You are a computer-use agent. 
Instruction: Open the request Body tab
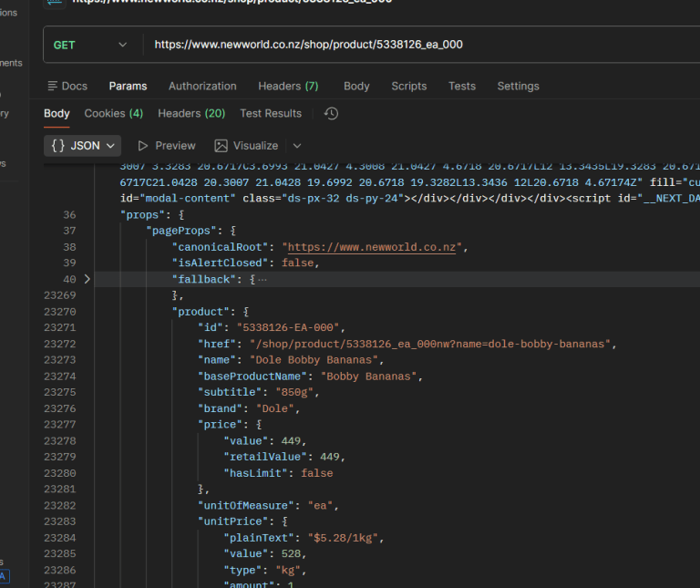click(x=356, y=86)
